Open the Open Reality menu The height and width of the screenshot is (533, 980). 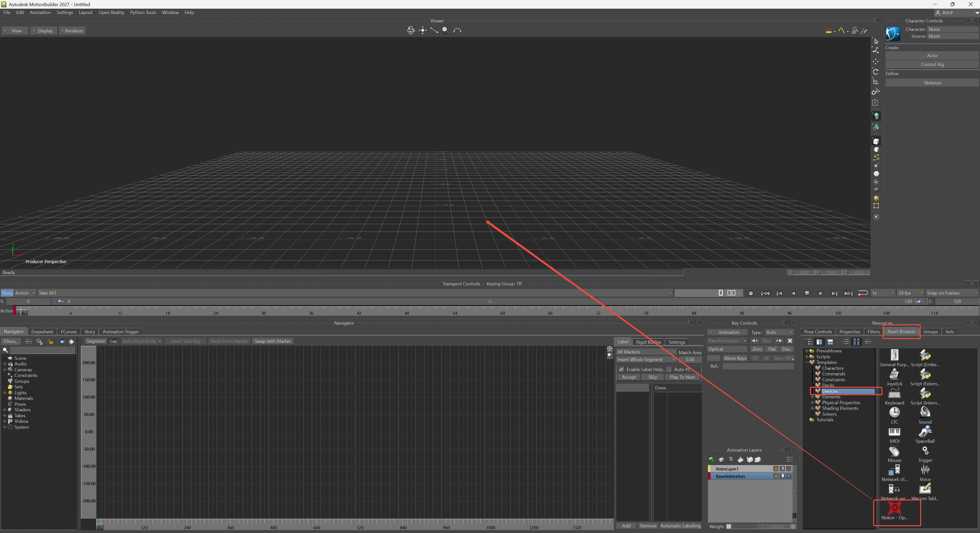point(111,12)
